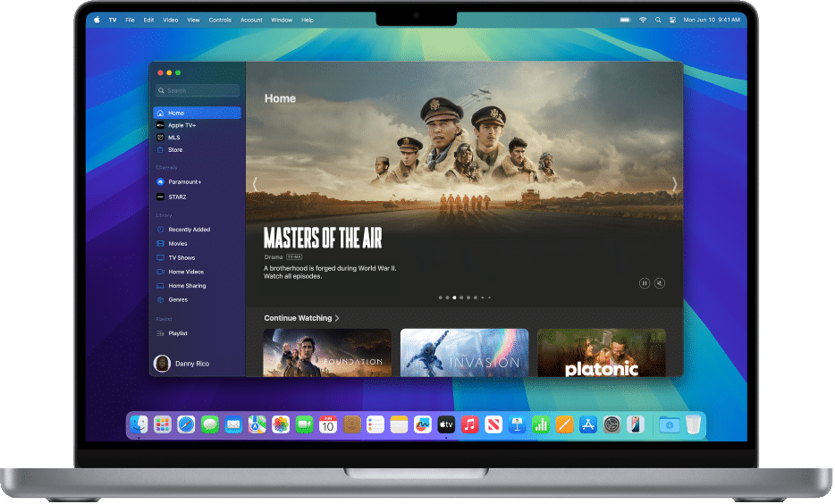
Task: Open News from the Dock
Action: (x=493, y=424)
